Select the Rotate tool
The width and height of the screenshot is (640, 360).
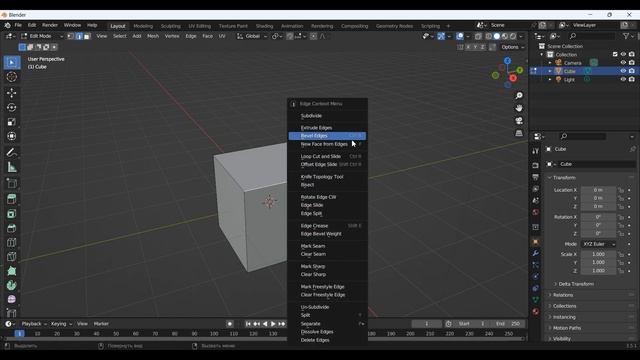coord(11,107)
